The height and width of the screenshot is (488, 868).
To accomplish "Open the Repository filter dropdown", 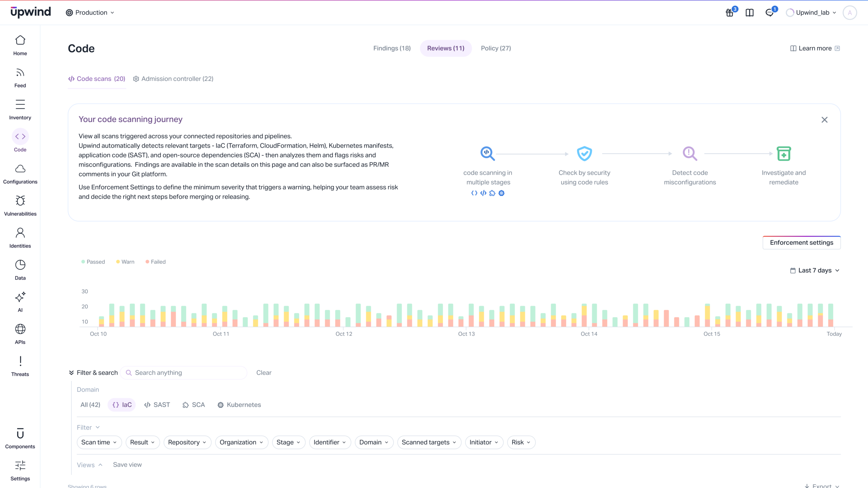I will click(187, 442).
